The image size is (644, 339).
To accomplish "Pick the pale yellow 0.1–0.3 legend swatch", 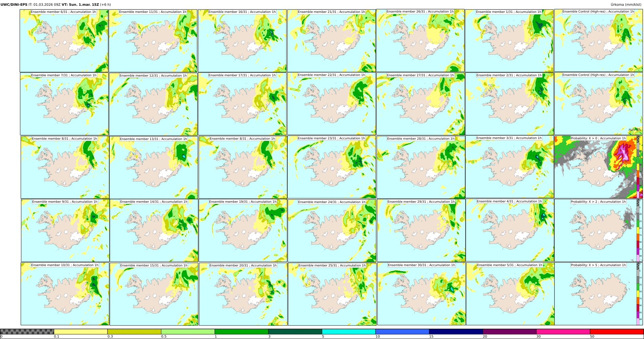I will point(81,332).
